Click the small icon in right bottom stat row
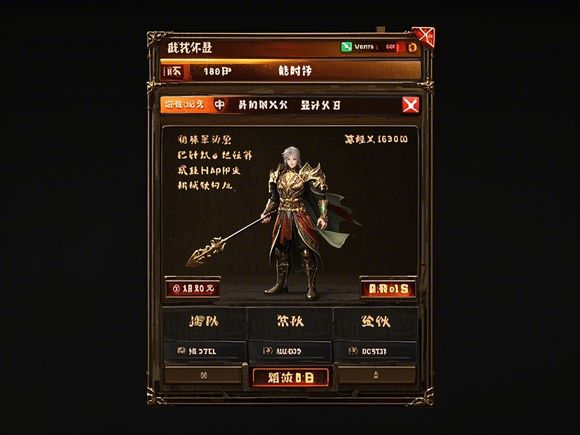The image size is (580, 435). [353, 350]
